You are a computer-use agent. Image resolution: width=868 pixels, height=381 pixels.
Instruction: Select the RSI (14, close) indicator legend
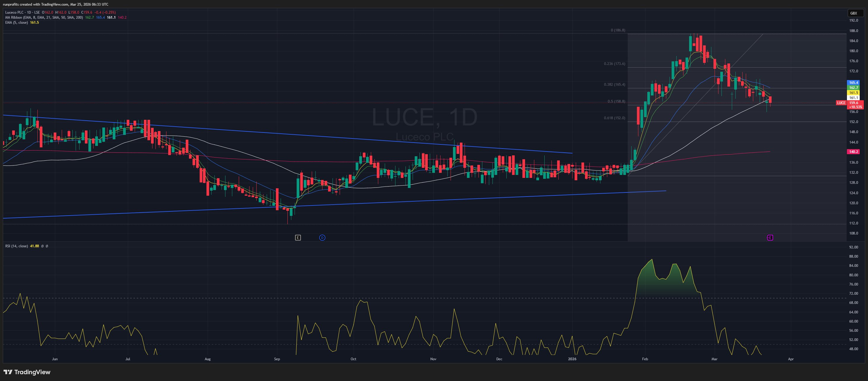(17, 246)
